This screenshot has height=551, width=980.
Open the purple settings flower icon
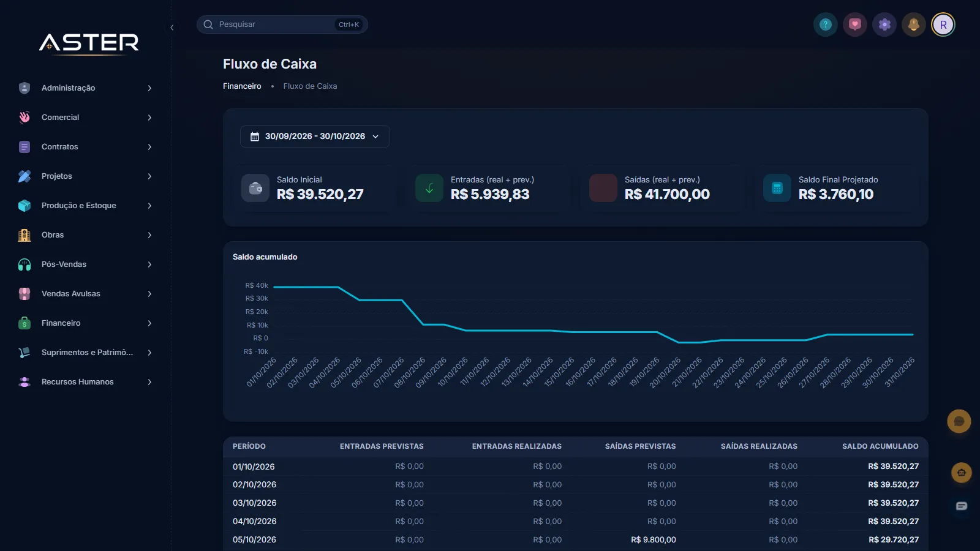(x=884, y=24)
